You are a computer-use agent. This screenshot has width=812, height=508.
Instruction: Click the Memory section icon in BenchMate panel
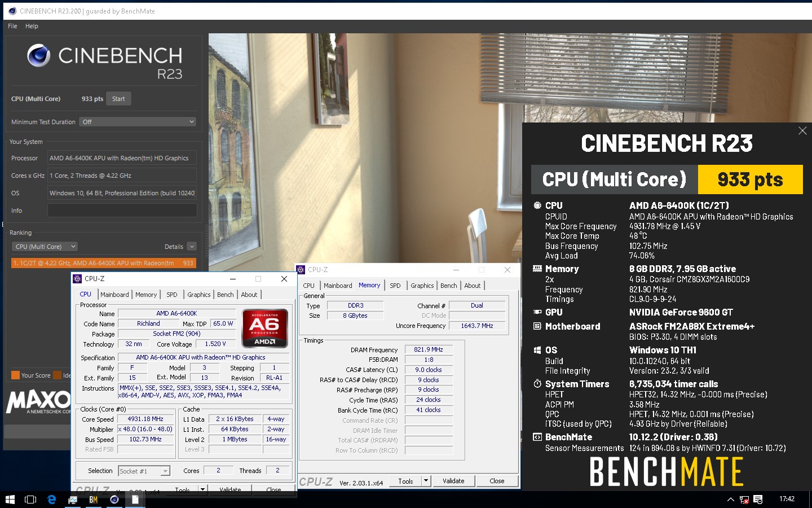tap(537, 269)
